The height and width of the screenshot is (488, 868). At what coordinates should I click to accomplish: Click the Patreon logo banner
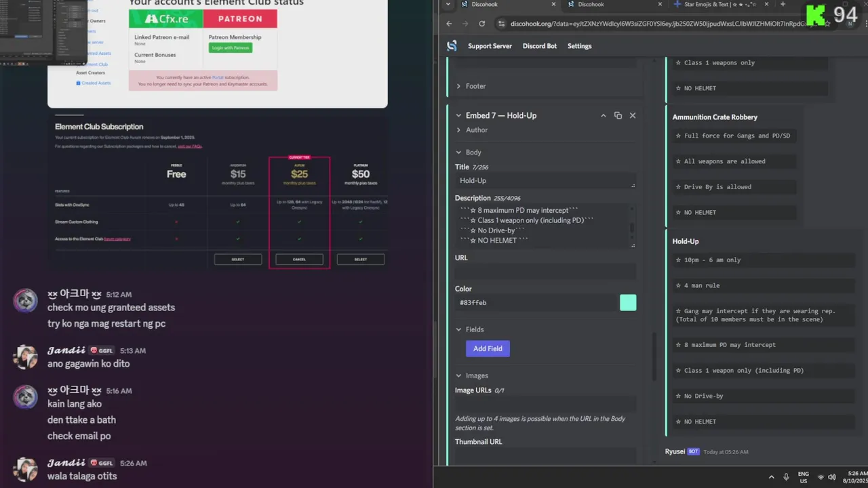pyautogui.click(x=240, y=19)
